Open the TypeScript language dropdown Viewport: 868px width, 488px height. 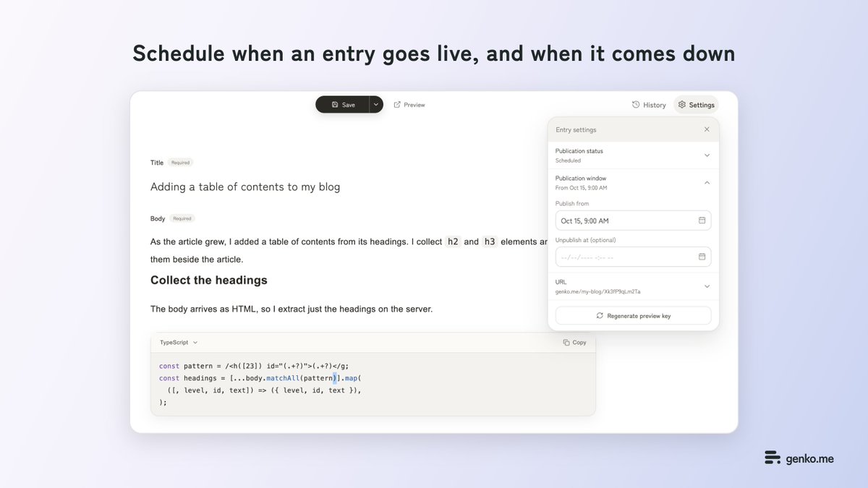coord(179,343)
